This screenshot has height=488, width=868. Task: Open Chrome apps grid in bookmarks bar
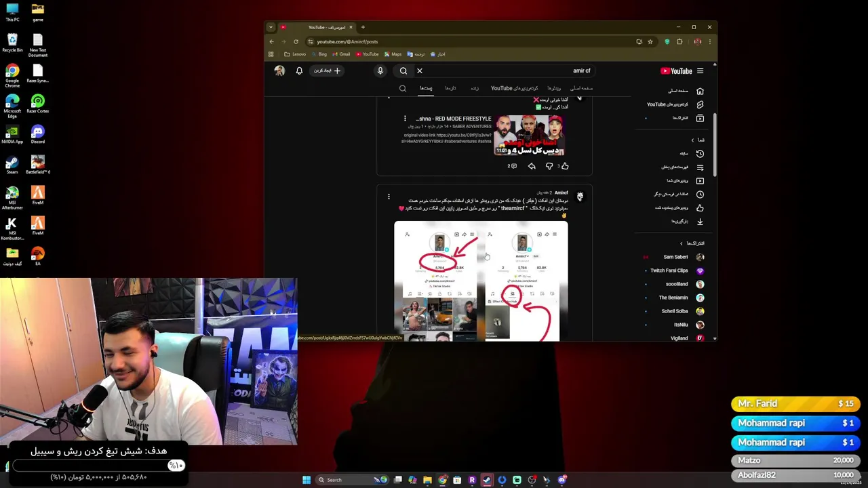[271, 54]
